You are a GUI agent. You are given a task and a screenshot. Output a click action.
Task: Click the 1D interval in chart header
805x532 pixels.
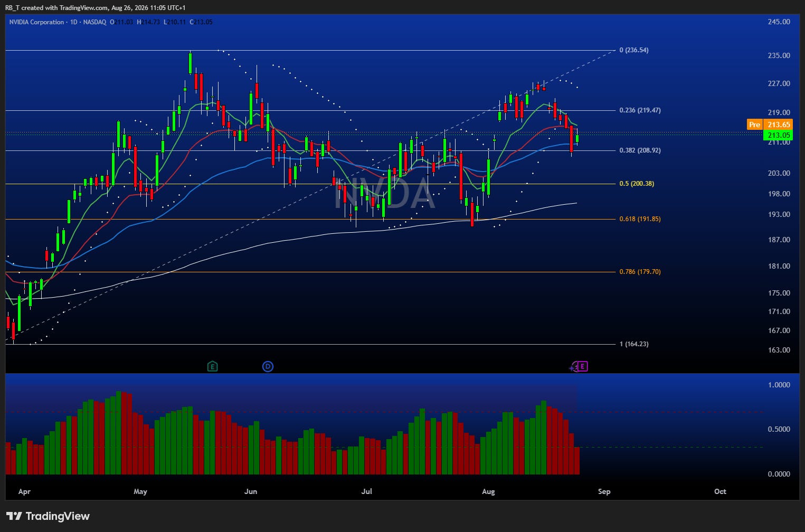click(x=74, y=22)
